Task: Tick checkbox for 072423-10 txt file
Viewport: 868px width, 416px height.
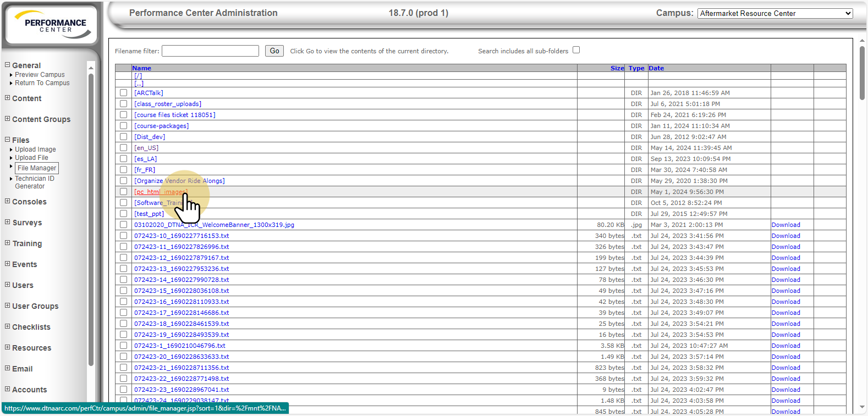Action: (124, 236)
